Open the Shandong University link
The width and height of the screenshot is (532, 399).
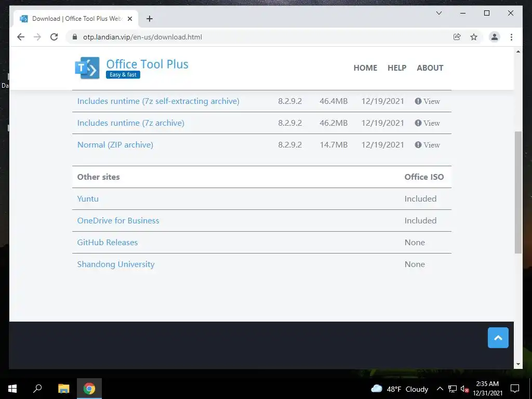click(116, 264)
